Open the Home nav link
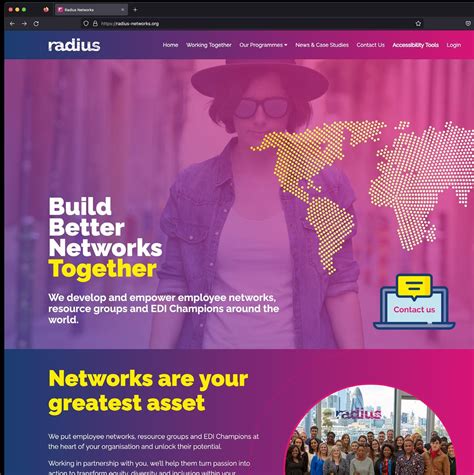 click(x=170, y=45)
